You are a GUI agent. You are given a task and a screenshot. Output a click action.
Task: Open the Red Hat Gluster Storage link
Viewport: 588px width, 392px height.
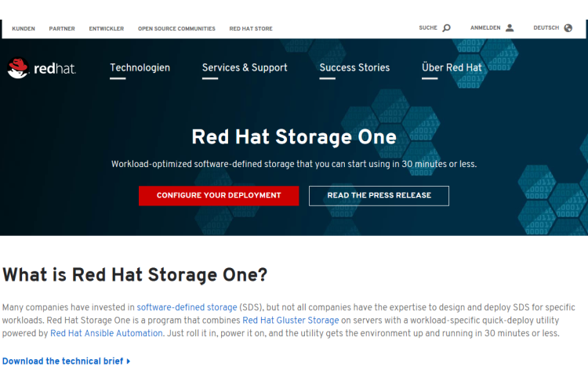(x=290, y=320)
